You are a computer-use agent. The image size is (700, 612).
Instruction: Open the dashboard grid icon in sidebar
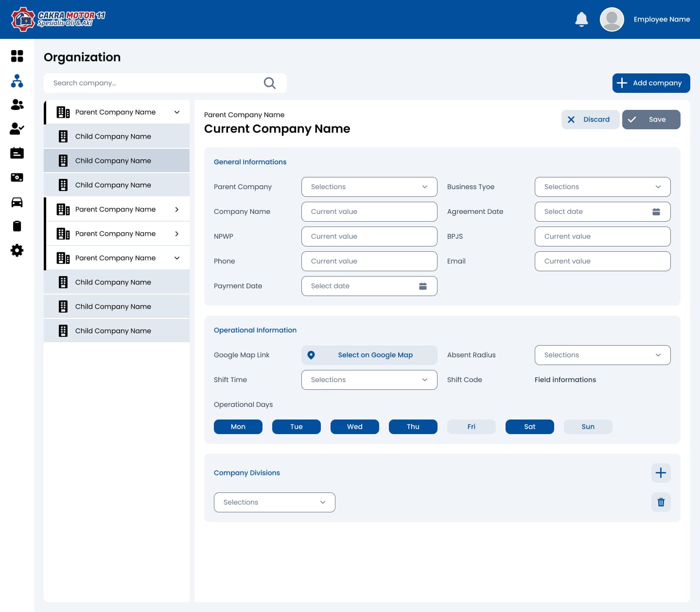17,56
